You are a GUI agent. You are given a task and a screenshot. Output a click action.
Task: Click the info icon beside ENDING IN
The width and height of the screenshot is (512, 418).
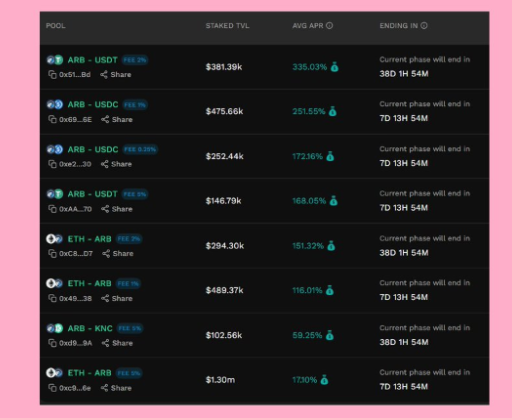tap(424, 26)
